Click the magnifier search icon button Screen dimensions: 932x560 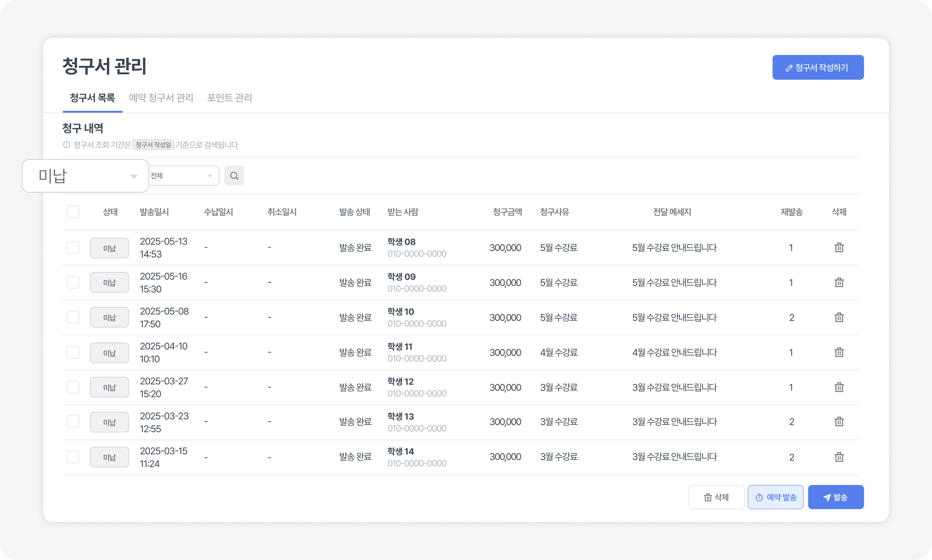(x=234, y=176)
